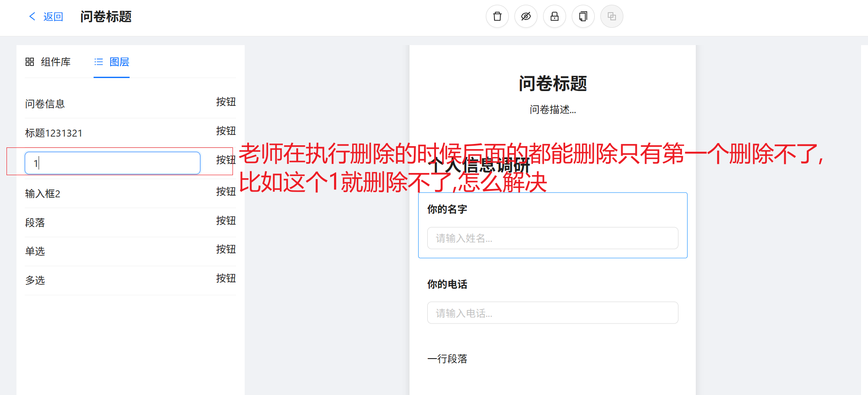Click the copy component icon

pyautogui.click(x=583, y=16)
